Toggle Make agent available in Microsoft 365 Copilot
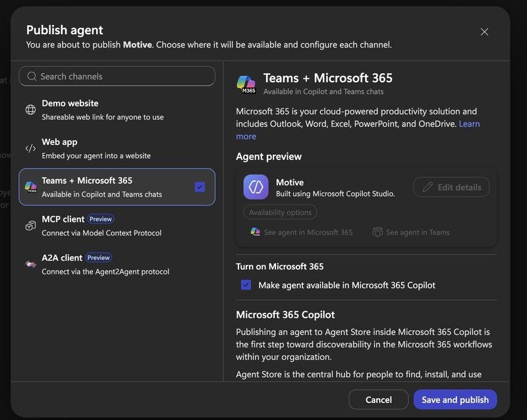 point(246,285)
